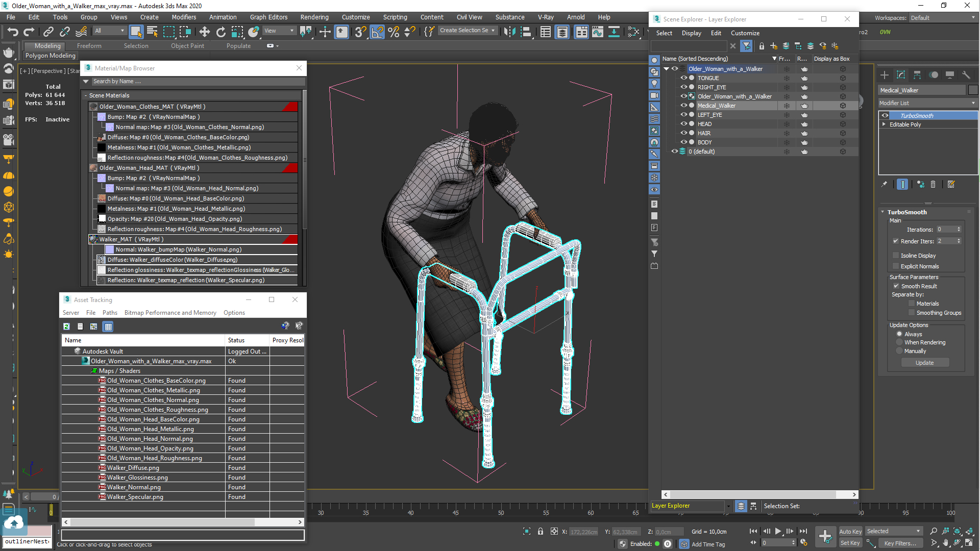Open the Graph Editors menu
The width and height of the screenshot is (980, 551).
tap(268, 17)
